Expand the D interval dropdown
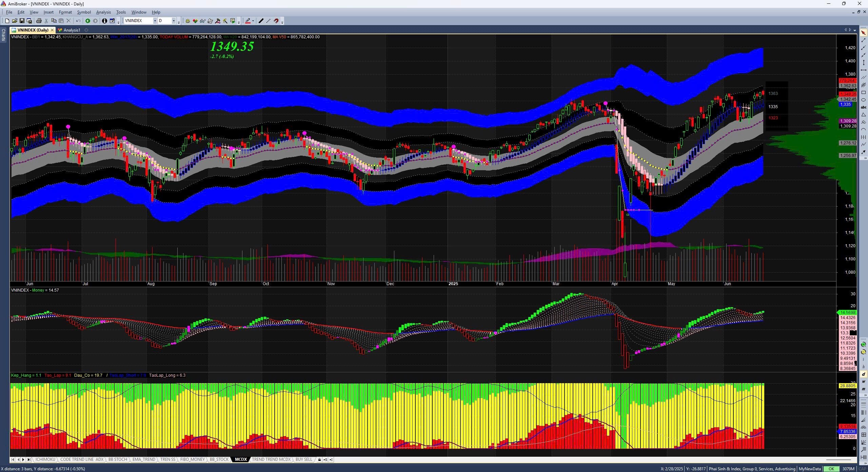Viewport: 868px width, 472px height. pos(174,21)
